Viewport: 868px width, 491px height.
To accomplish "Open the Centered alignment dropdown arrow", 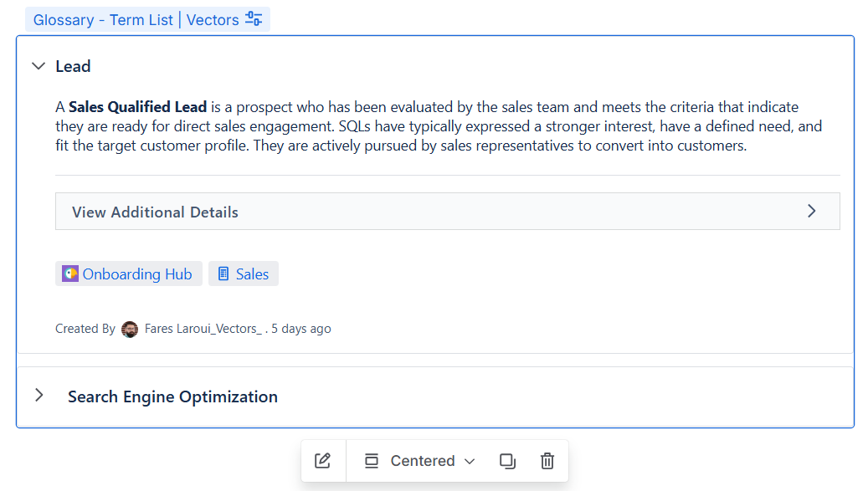I will [470, 461].
